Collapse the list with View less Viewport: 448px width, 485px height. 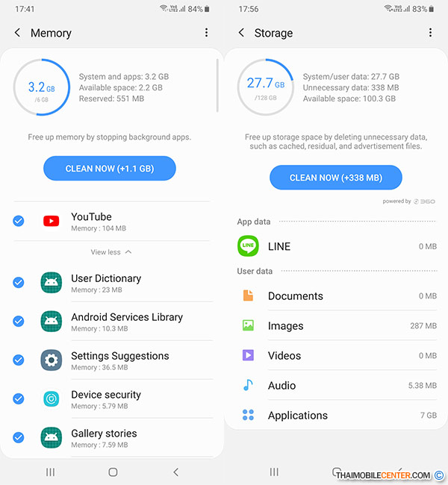tap(111, 252)
